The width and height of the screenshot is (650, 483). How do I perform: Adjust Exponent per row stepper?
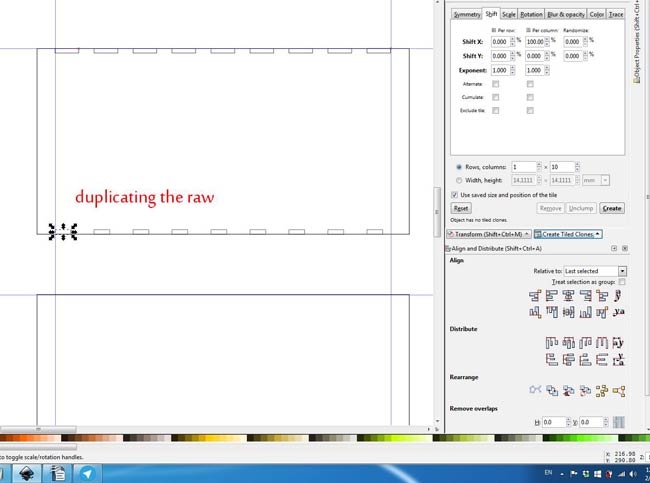click(x=513, y=70)
